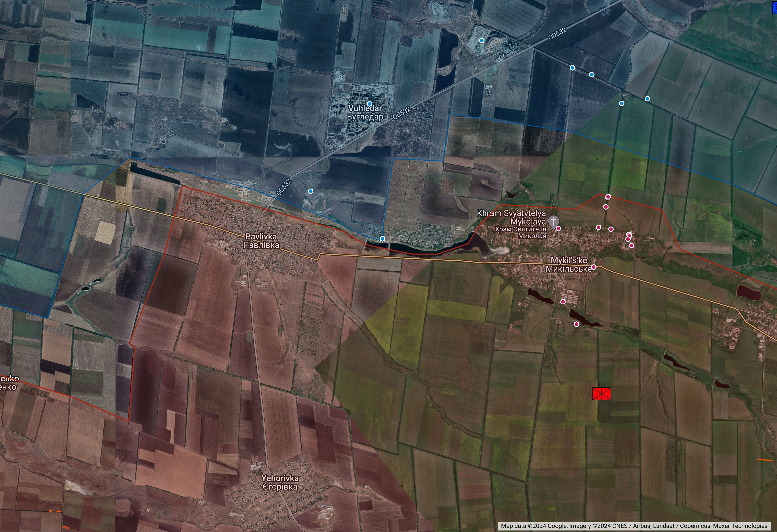Select the blue dot southwest of Vuhledar by road 00532

click(311, 191)
